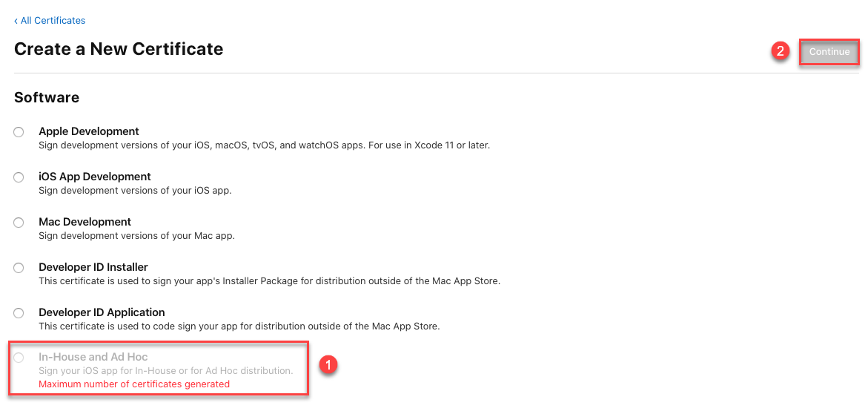This screenshot has width=868, height=417.
Task: Click the red annotation marker numbered 1
Action: click(x=328, y=364)
